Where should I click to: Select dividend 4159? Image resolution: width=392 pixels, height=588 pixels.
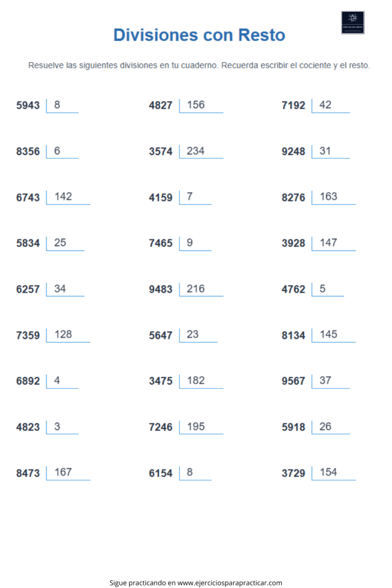[x=161, y=198]
